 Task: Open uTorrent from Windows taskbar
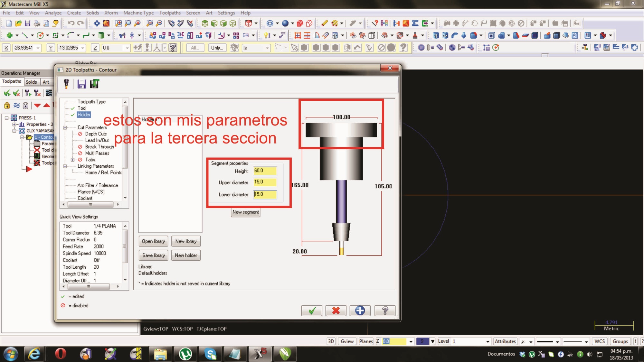[x=185, y=354]
